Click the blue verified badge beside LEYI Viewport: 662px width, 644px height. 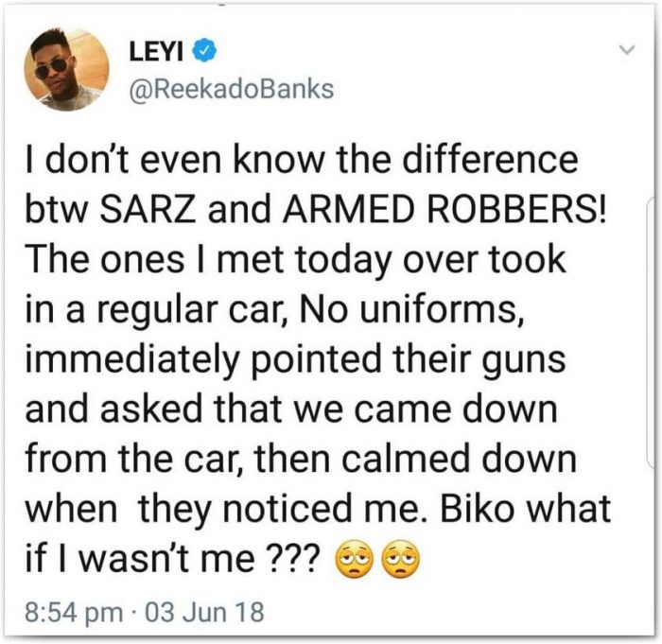(x=205, y=50)
